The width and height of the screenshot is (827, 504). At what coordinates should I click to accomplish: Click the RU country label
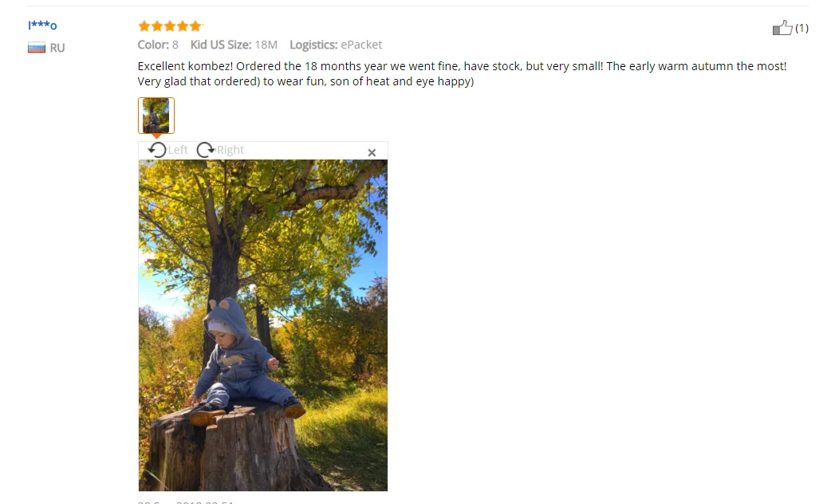click(x=57, y=48)
